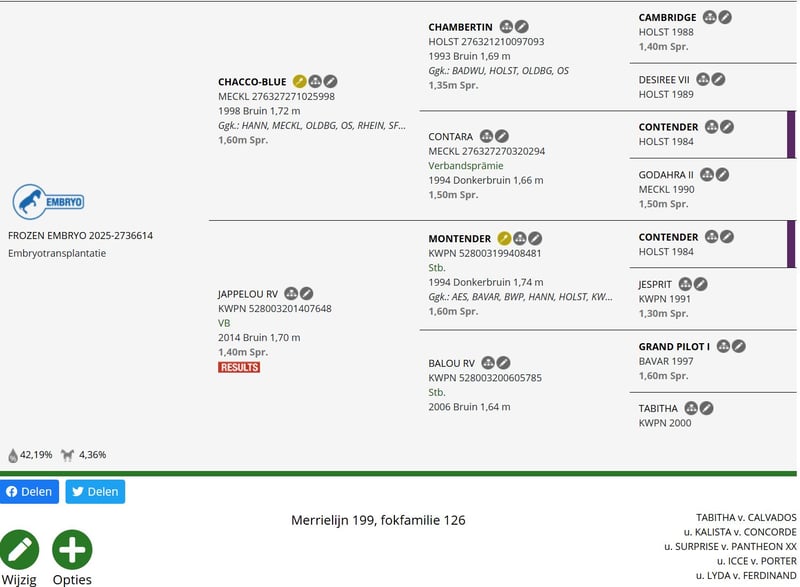The width and height of the screenshot is (800, 587).
Task: Click the pencil edit icon beside CAMBRIDGE
Action: pyautogui.click(x=725, y=17)
